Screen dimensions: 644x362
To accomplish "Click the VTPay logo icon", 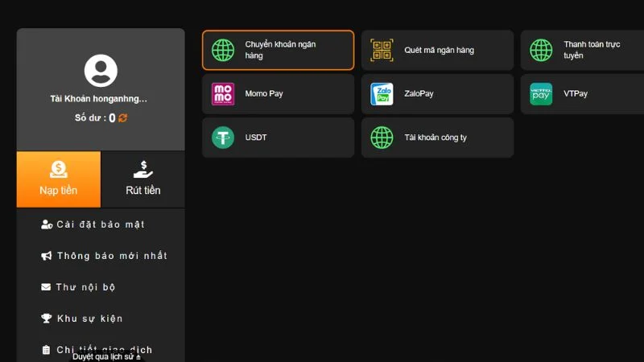I will (541, 94).
